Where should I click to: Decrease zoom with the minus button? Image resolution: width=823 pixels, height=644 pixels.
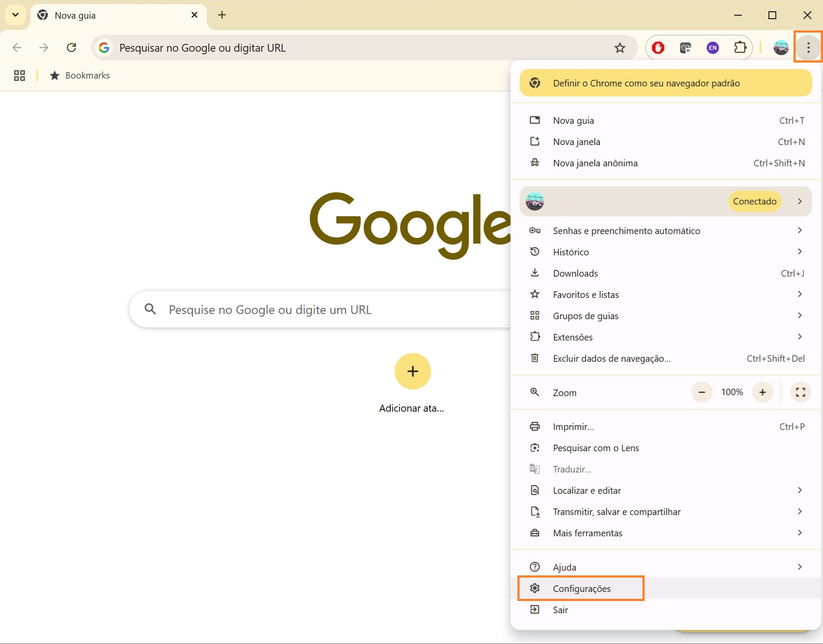click(701, 393)
